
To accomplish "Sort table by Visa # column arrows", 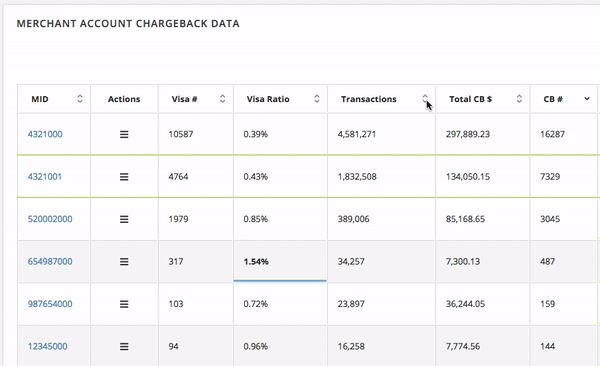I will (x=222, y=99).
